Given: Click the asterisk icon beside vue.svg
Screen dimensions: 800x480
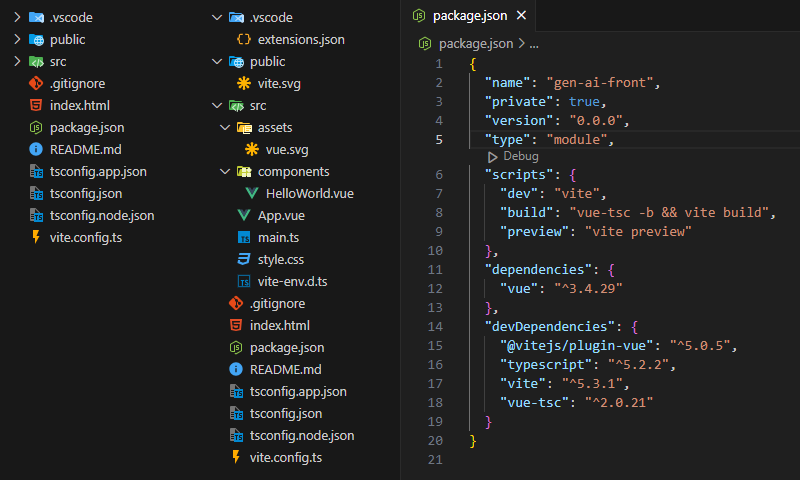Looking at the screenshot, I should [x=252, y=149].
